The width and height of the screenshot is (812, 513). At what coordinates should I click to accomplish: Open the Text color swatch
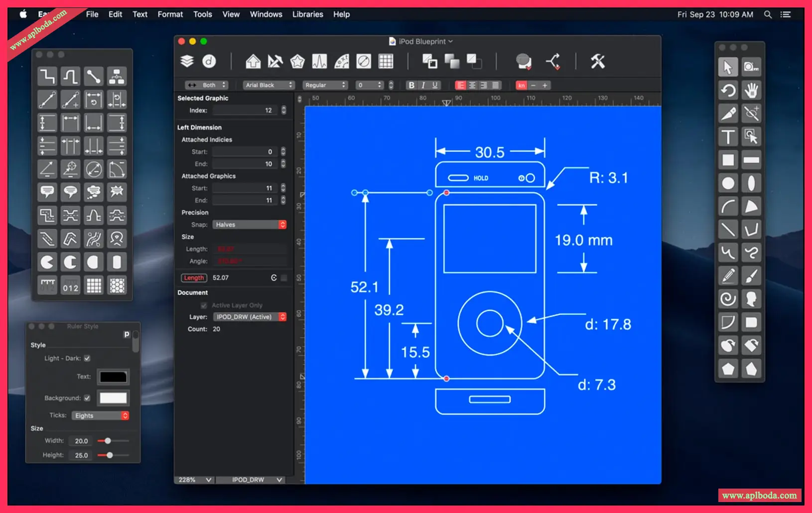tap(114, 377)
